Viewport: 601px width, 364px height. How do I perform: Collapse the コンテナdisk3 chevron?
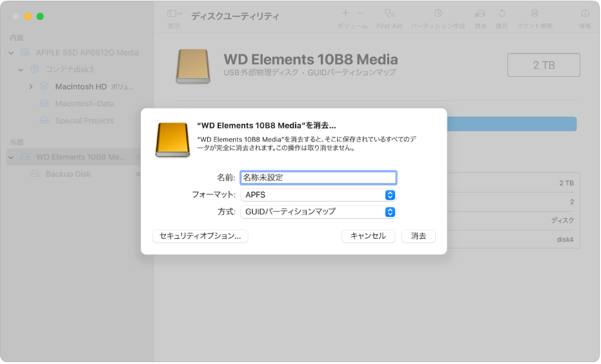21,70
